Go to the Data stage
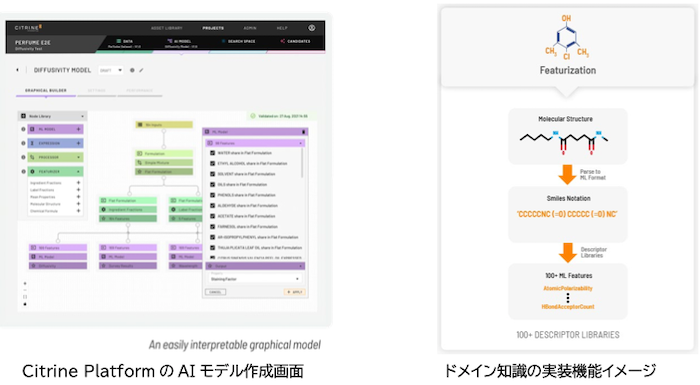The image size is (700, 385). pos(125,43)
